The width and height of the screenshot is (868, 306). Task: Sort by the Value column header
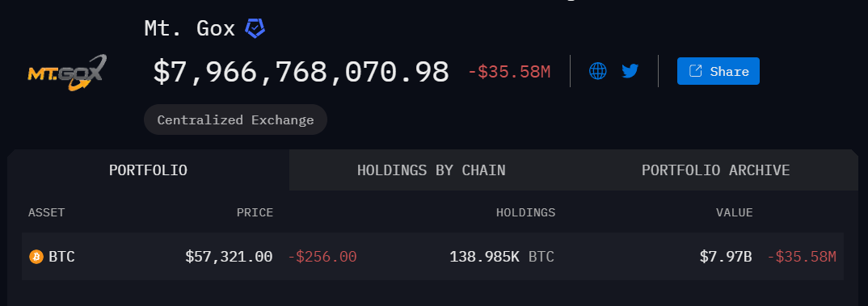735,212
